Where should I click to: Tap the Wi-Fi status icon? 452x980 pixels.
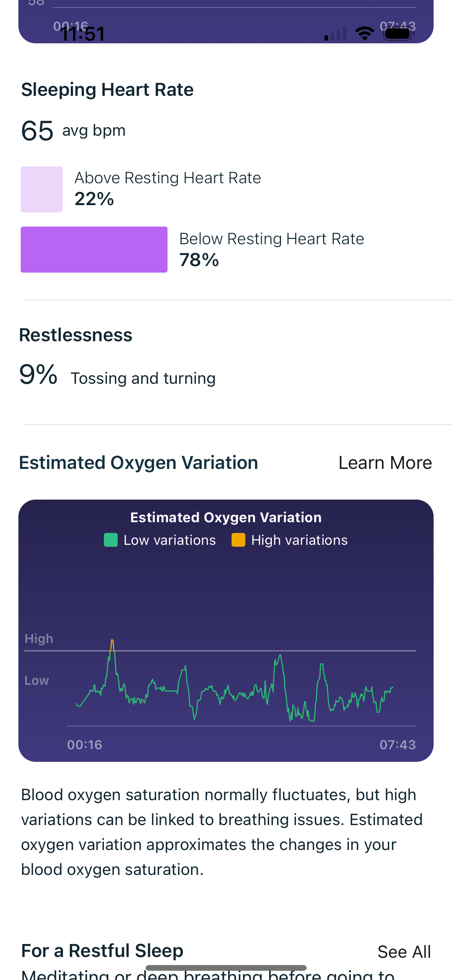coord(364,34)
